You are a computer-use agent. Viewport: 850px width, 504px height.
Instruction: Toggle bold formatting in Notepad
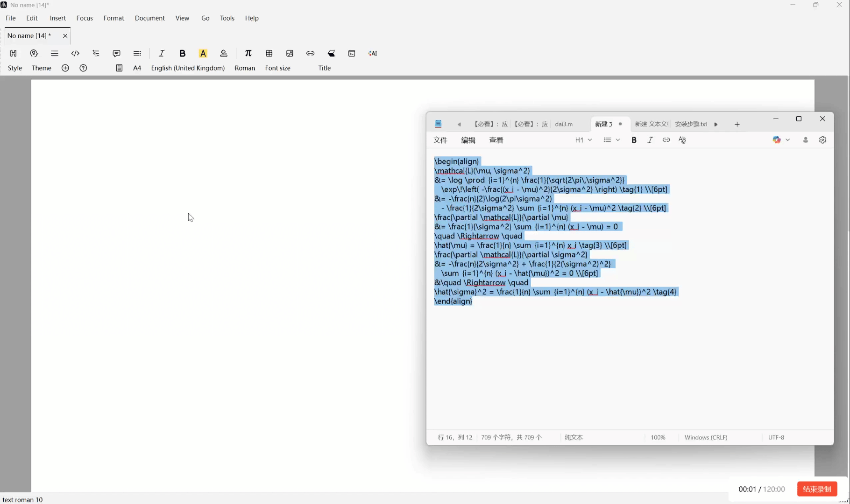click(x=634, y=140)
